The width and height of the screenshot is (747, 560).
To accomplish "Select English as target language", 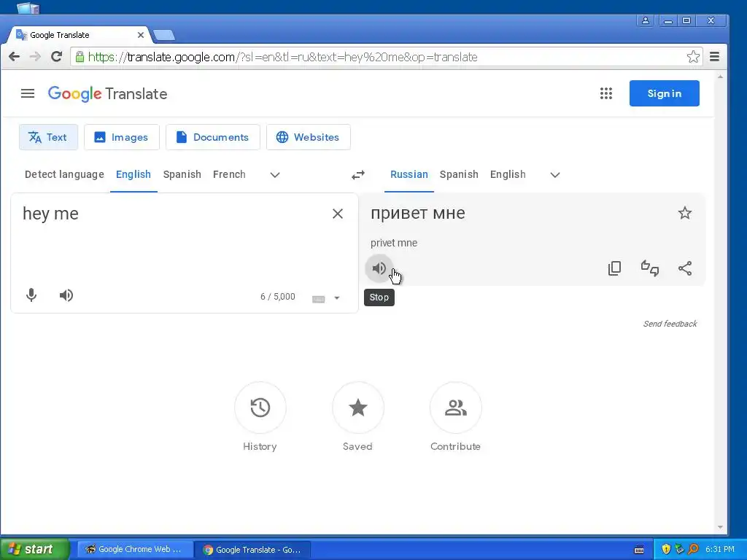I will tap(508, 174).
